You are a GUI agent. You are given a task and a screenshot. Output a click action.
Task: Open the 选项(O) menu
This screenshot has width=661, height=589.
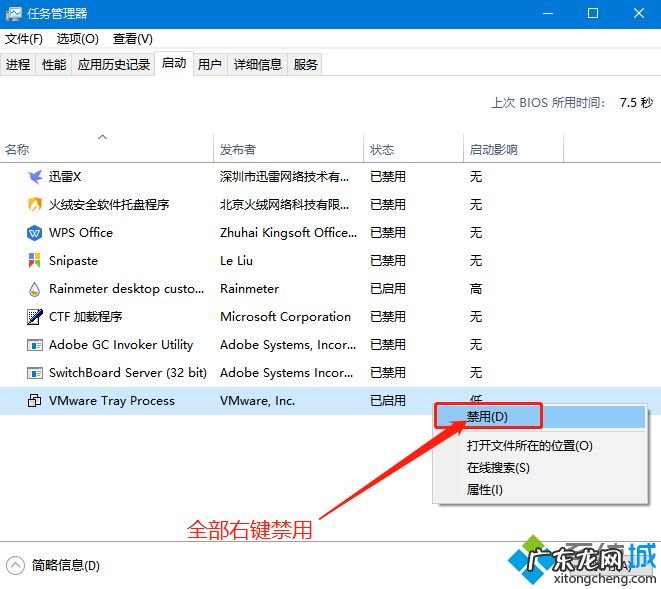(78, 39)
